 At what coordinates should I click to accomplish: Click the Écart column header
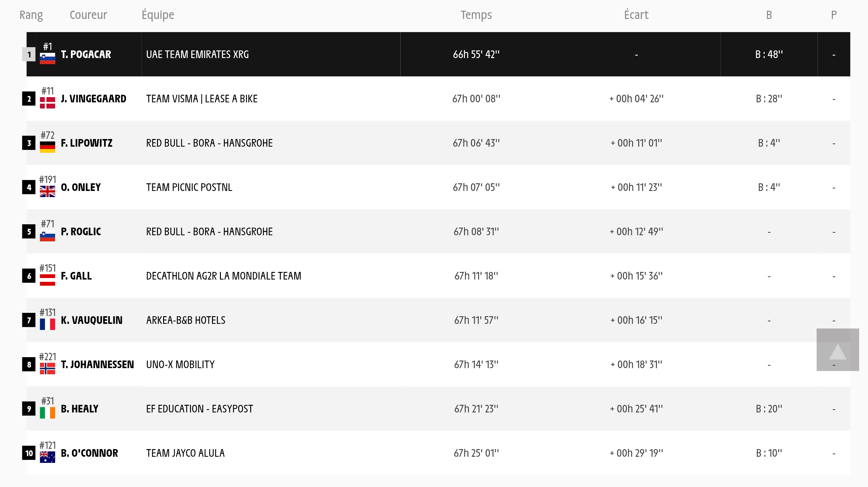tap(636, 15)
